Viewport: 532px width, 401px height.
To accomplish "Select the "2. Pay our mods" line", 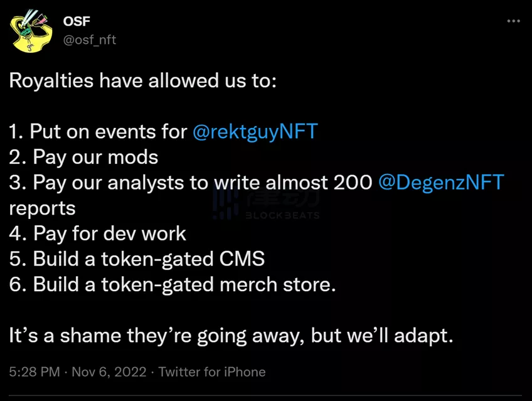I will [83, 157].
